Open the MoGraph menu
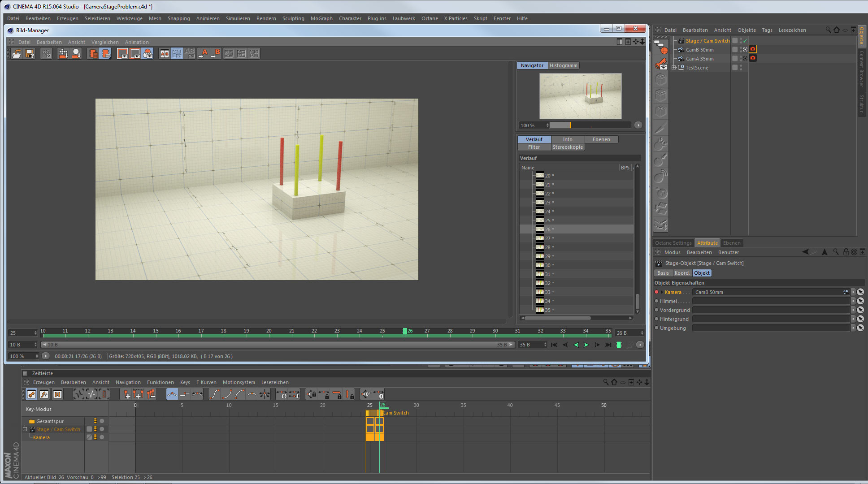Viewport: 868px width, 484px height. click(321, 18)
